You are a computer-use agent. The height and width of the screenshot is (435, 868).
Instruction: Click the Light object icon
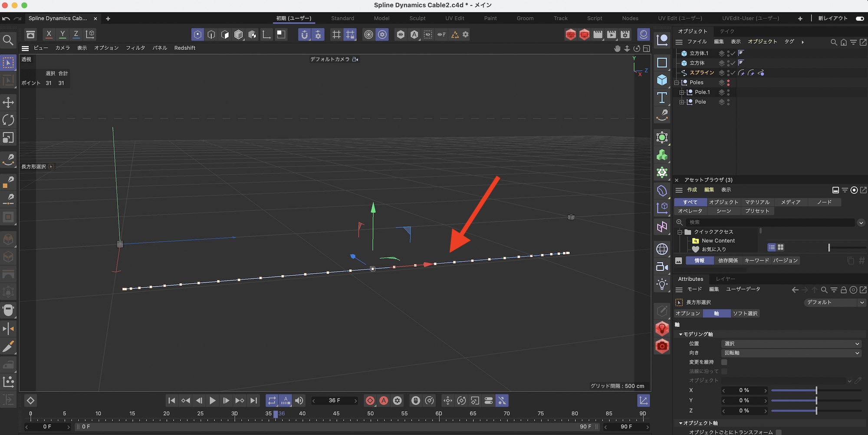[x=662, y=284]
